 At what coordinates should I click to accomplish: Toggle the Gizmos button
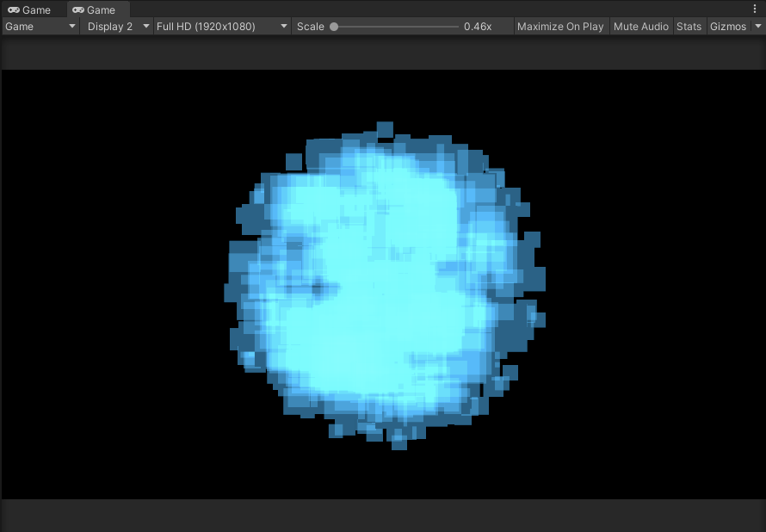click(727, 26)
